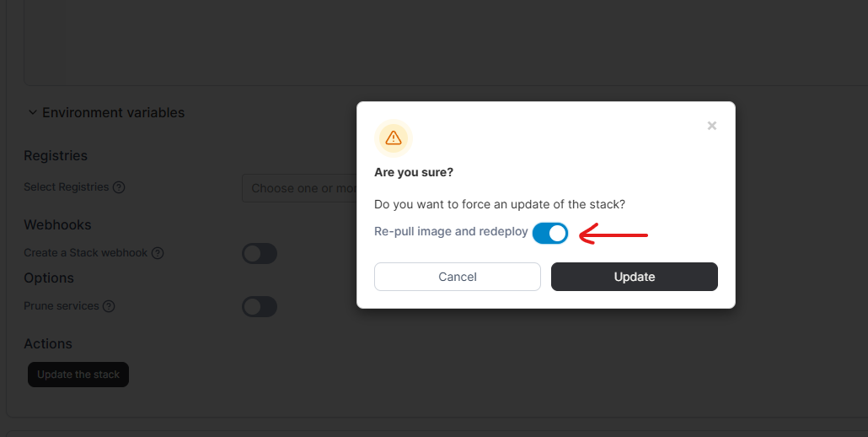The height and width of the screenshot is (437, 868).
Task: Click the help icon beside Prune services
Action: coord(109,306)
